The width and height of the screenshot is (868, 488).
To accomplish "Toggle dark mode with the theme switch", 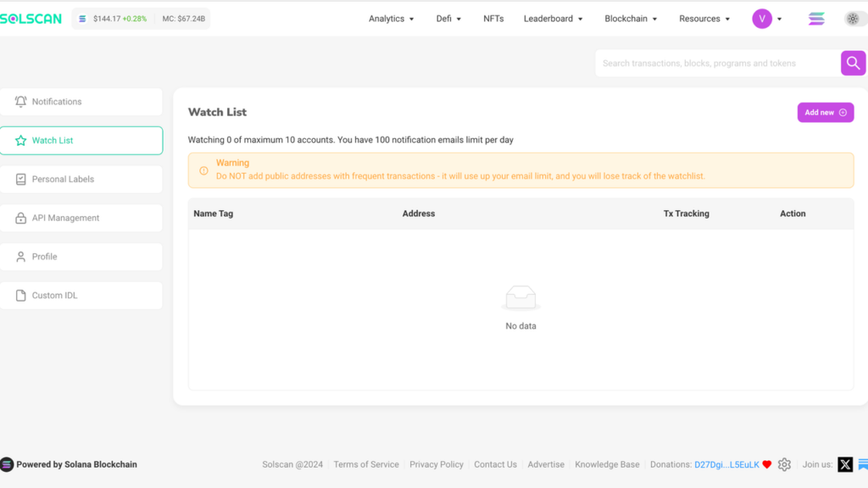I will [853, 18].
